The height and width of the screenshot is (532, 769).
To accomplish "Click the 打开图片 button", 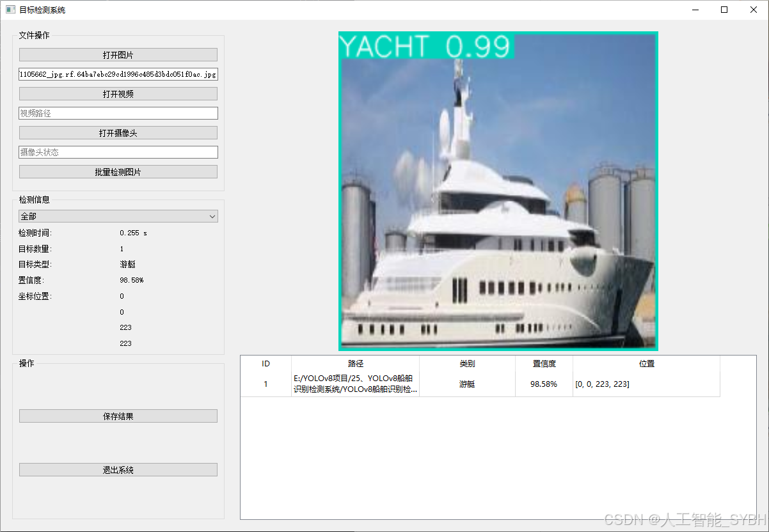I will click(x=118, y=55).
